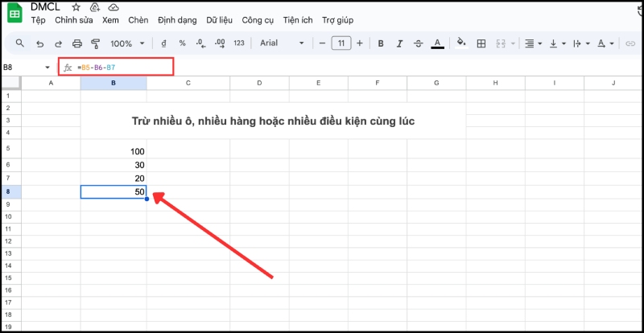Open the Trợ giúp menu
The width and height of the screenshot is (644, 333).
pos(337,20)
